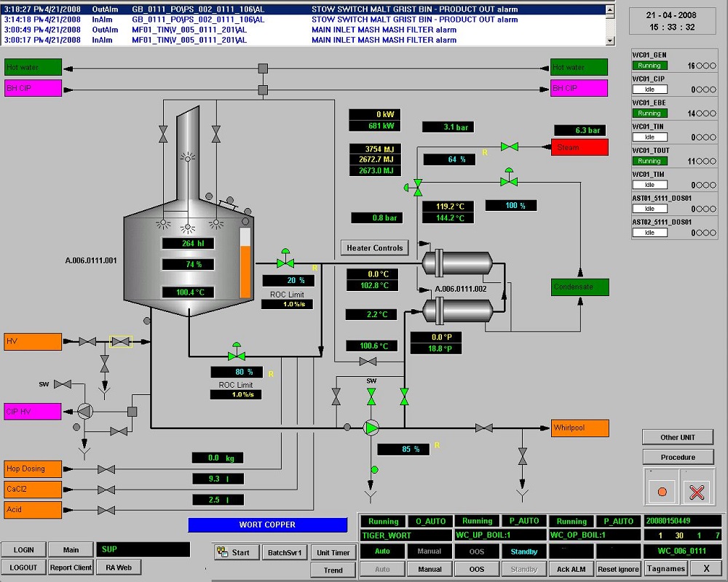The image size is (728, 582).
Task: Click the valve on the Hop Dosing line
Action: coord(106,469)
